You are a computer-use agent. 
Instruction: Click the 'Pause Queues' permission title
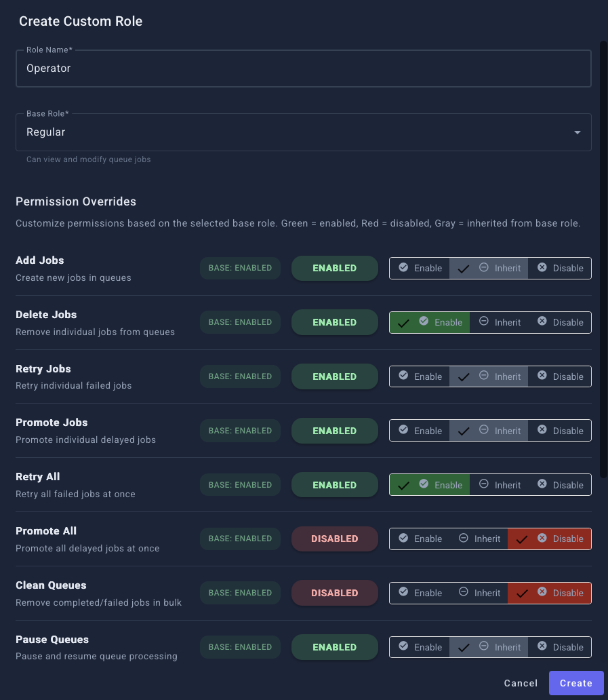pyautogui.click(x=52, y=639)
